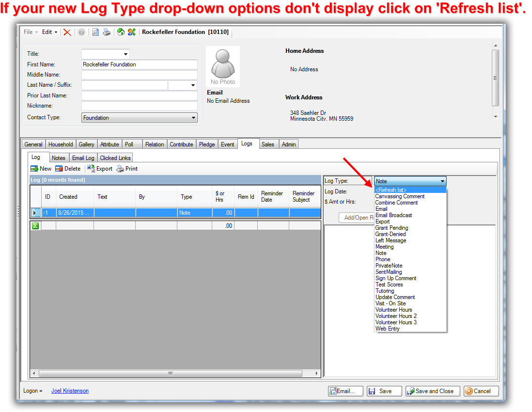
Task: Click the Save and Close button
Action: click(x=430, y=391)
